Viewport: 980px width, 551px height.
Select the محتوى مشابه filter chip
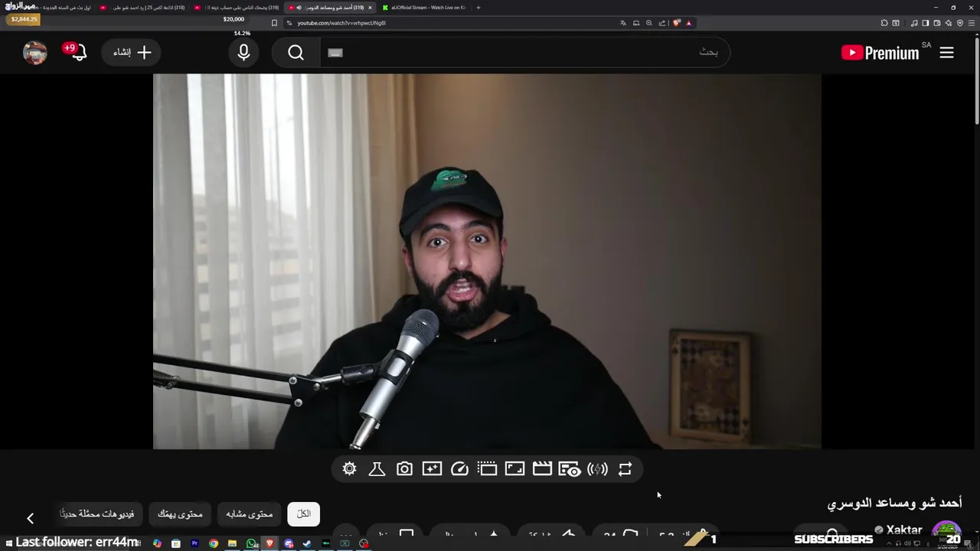(x=250, y=514)
